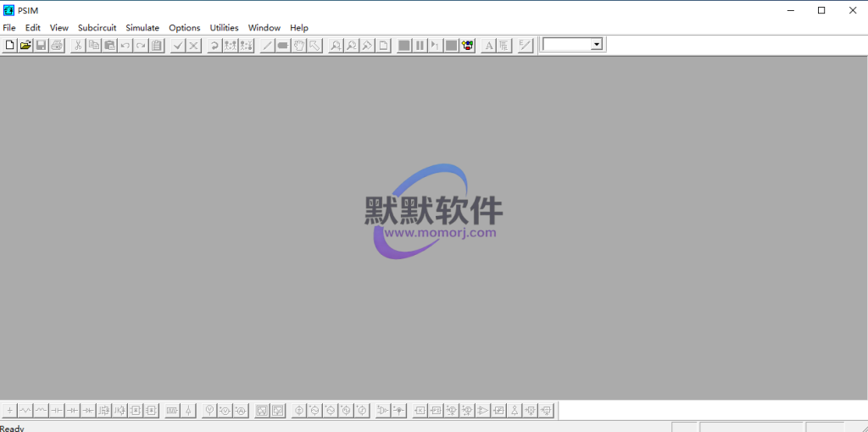
Task: Click the pencil draw icon in toolbar
Action: (526, 46)
